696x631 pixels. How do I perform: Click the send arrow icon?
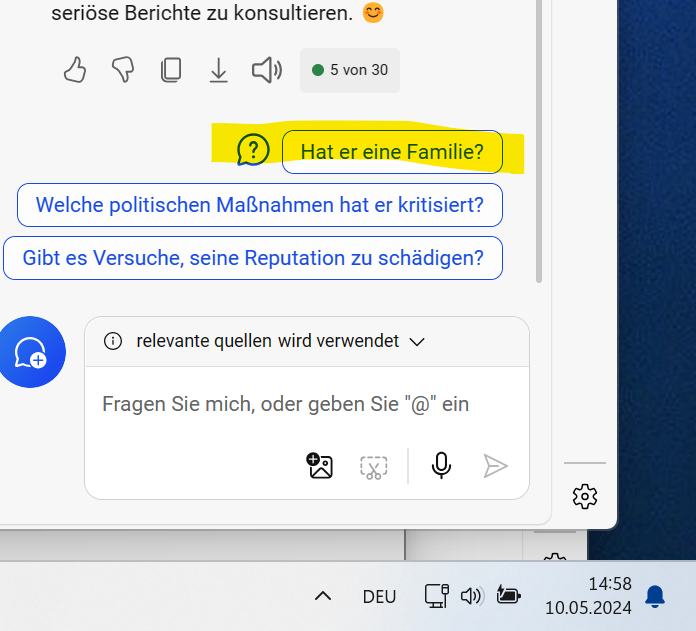coord(495,466)
